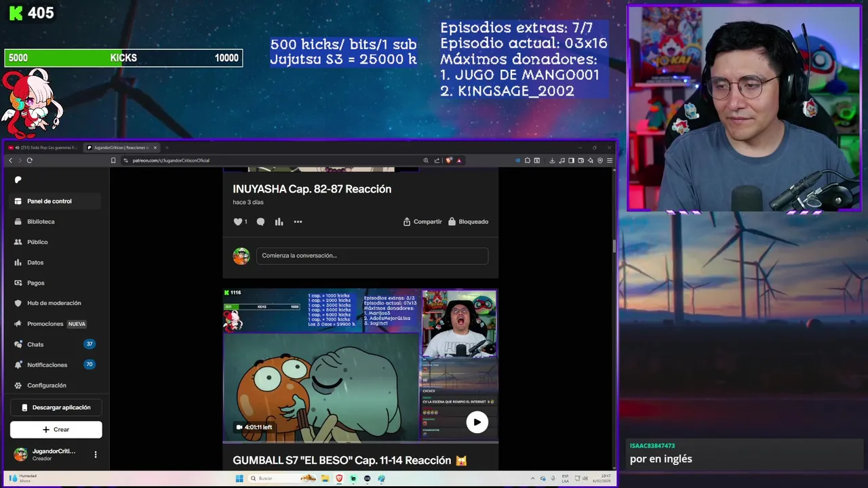Open the INUYASHA Cap. 82-87 Reacción title
The height and width of the screenshot is (488, 868).
[312, 189]
